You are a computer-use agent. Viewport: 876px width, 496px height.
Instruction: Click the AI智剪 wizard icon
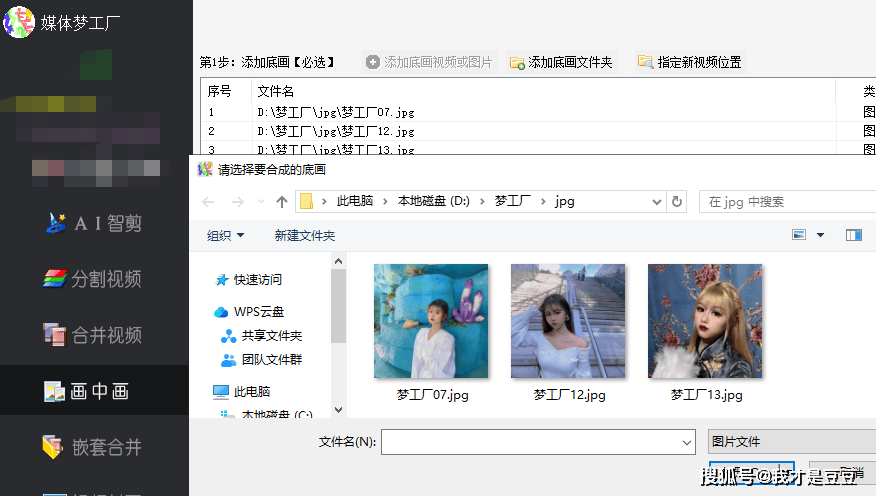pyautogui.click(x=56, y=223)
